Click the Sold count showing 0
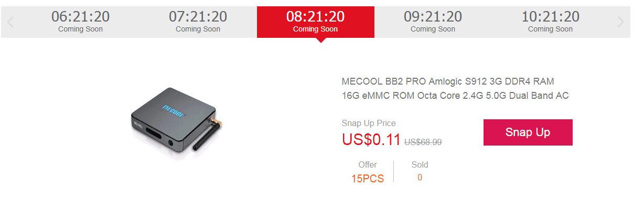The height and width of the screenshot is (206, 644). pyautogui.click(x=420, y=178)
